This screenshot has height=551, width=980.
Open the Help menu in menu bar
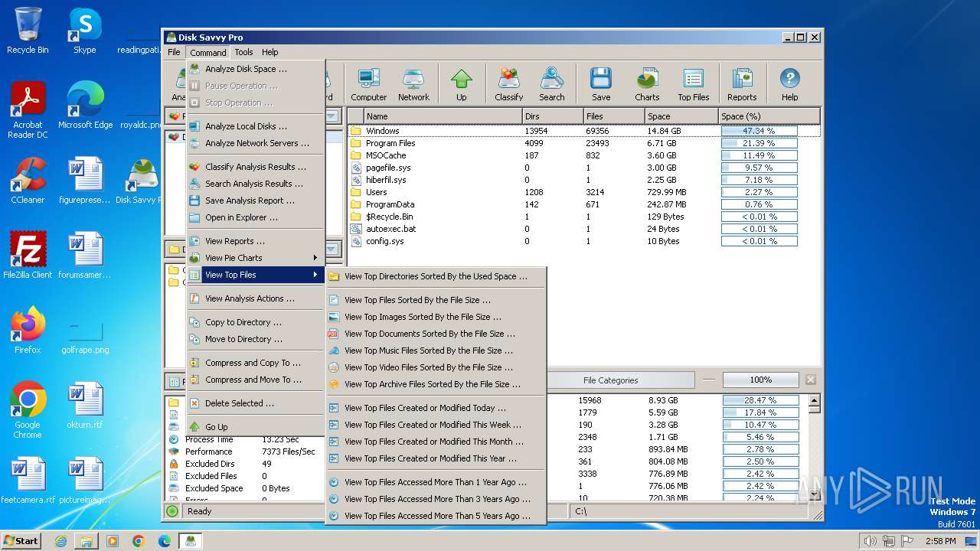269,52
